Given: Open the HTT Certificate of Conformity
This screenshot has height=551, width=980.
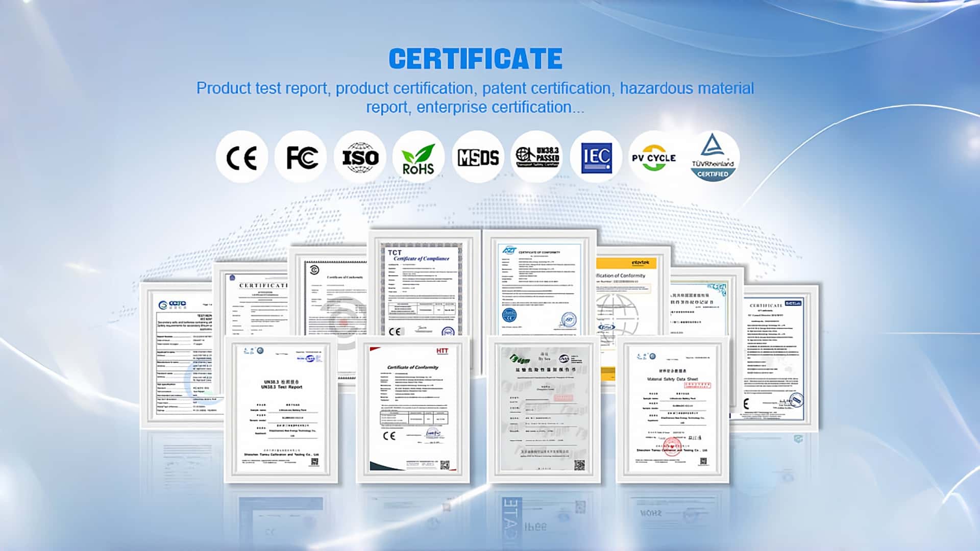Looking at the screenshot, I should click(413, 409).
